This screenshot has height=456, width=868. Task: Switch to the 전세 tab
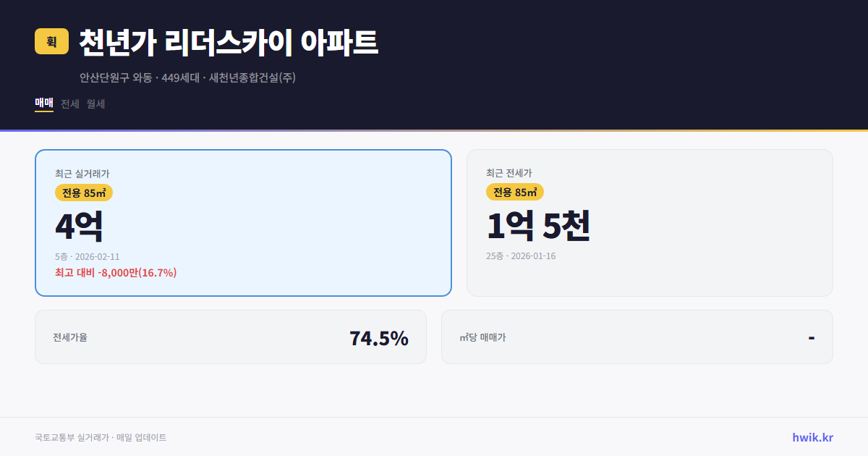pos(69,104)
